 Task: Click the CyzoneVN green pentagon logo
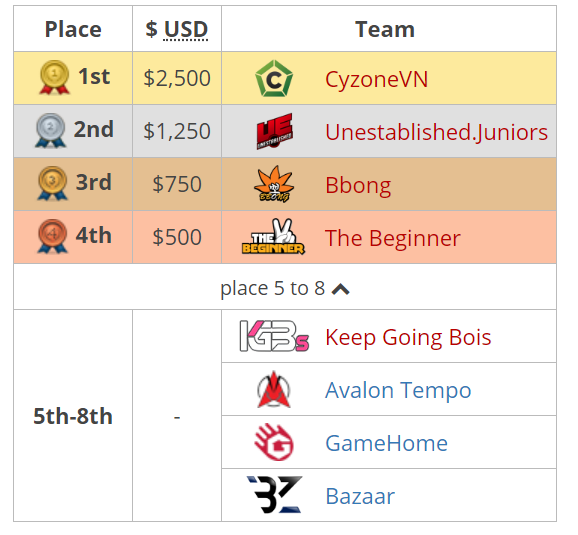[x=274, y=79]
